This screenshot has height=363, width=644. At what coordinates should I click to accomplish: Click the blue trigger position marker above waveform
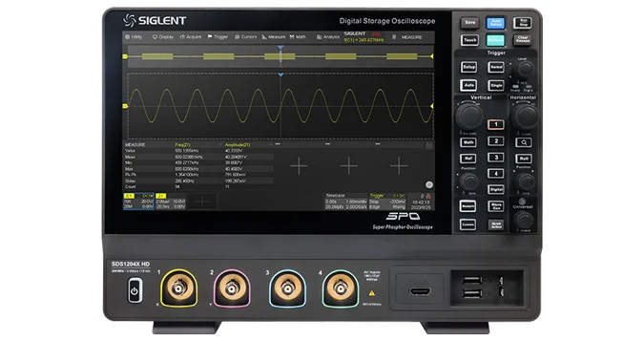(x=280, y=75)
